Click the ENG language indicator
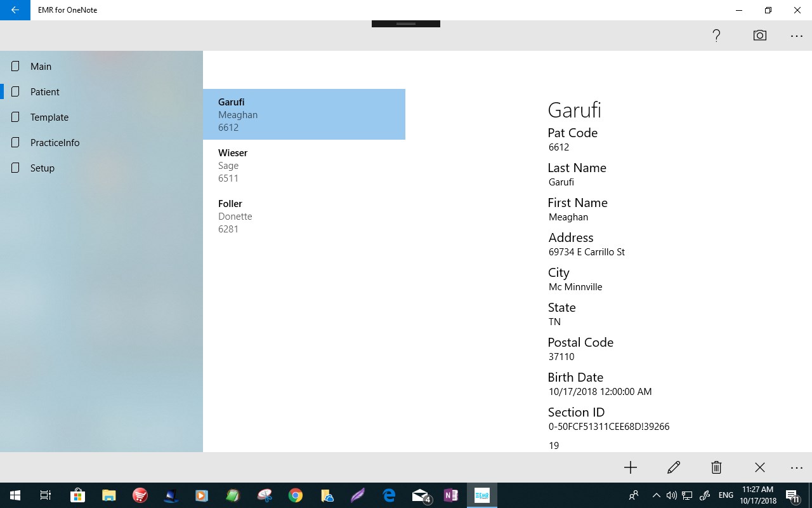812x508 pixels. (x=725, y=495)
